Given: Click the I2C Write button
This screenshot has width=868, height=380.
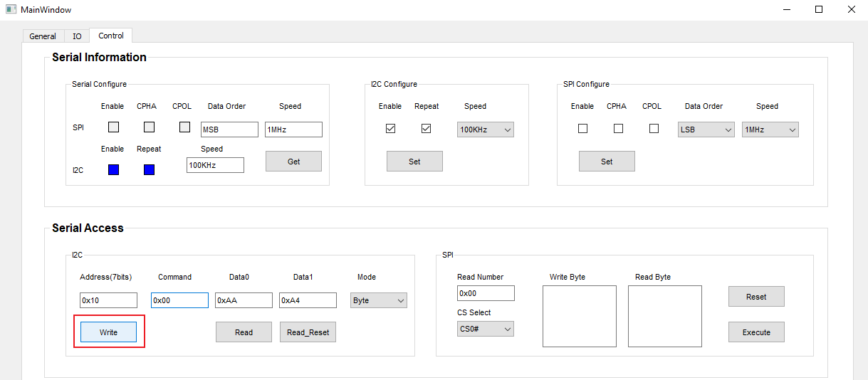Looking at the screenshot, I should 108,332.
